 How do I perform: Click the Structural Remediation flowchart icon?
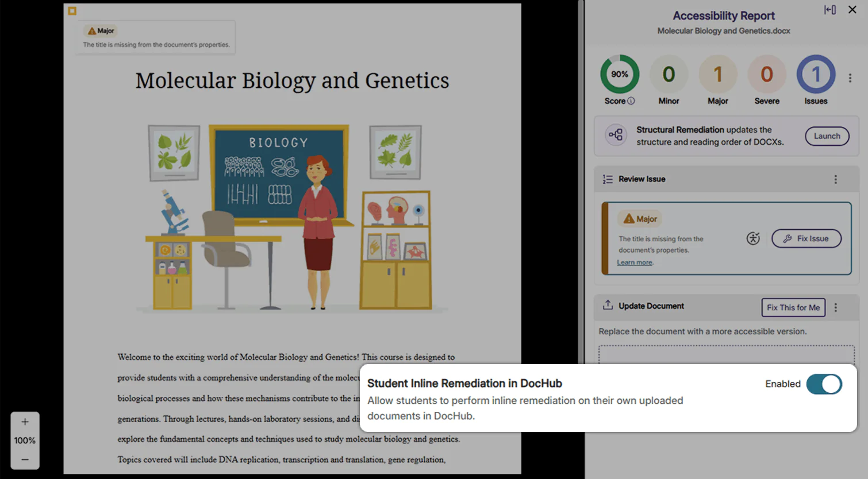click(x=616, y=136)
